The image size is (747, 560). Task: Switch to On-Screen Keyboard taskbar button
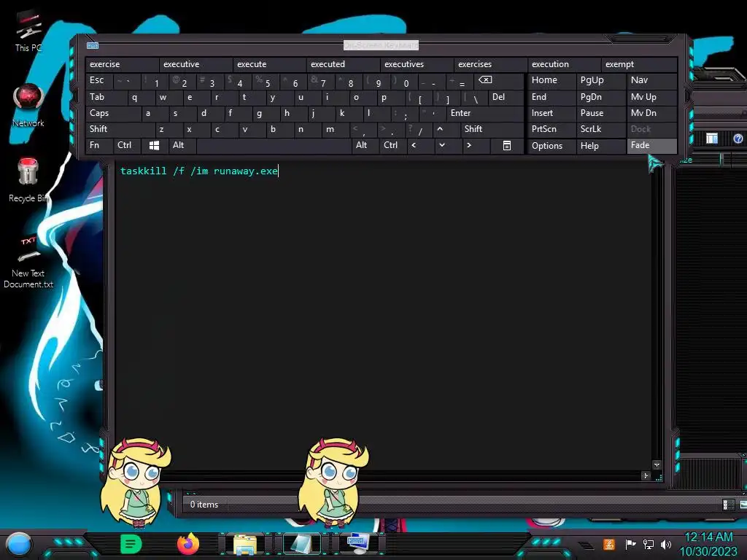357,544
